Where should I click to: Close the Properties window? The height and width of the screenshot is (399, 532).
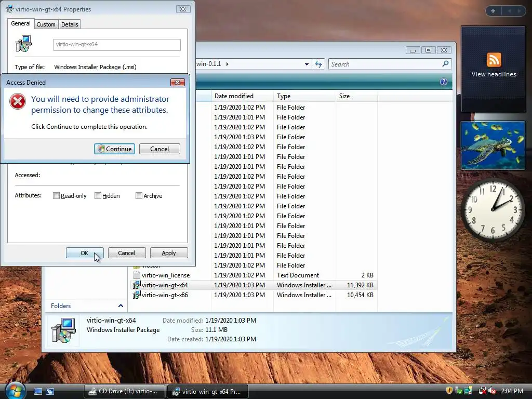click(183, 9)
